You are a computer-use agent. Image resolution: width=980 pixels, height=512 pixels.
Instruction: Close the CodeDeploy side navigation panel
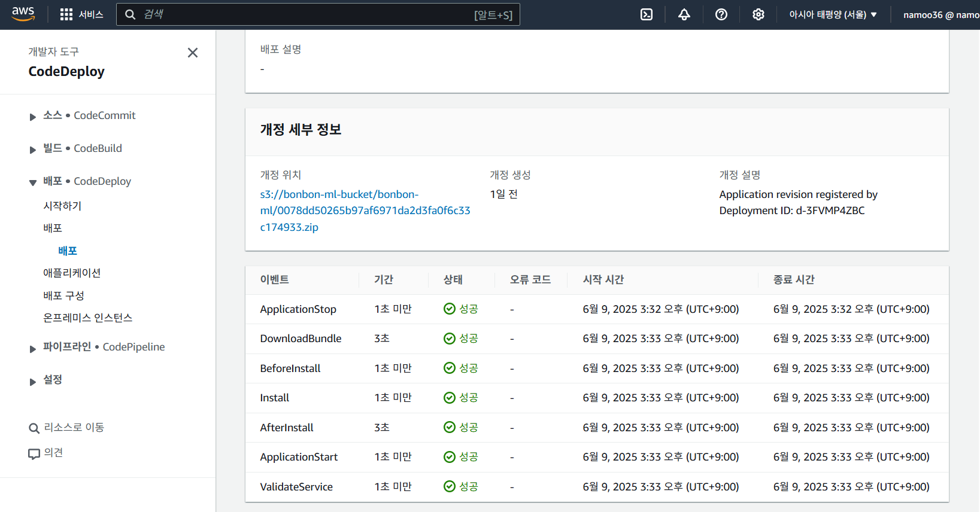click(x=193, y=53)
